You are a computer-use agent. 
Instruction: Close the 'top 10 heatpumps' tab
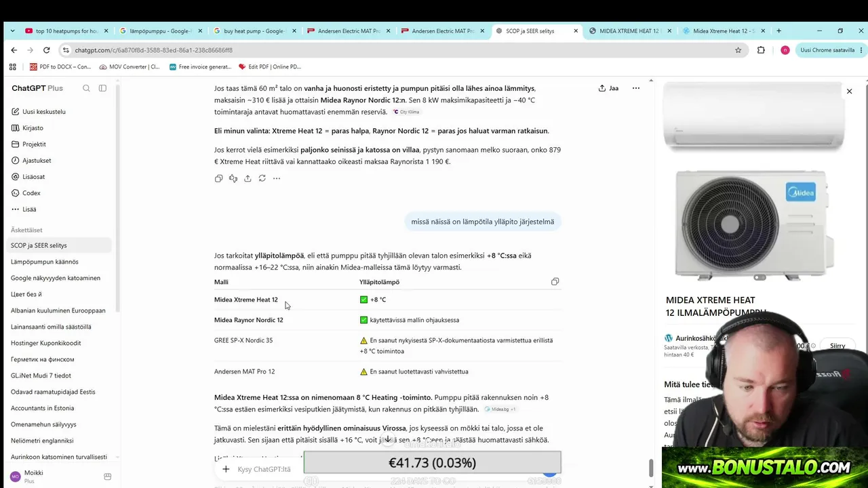106,30
